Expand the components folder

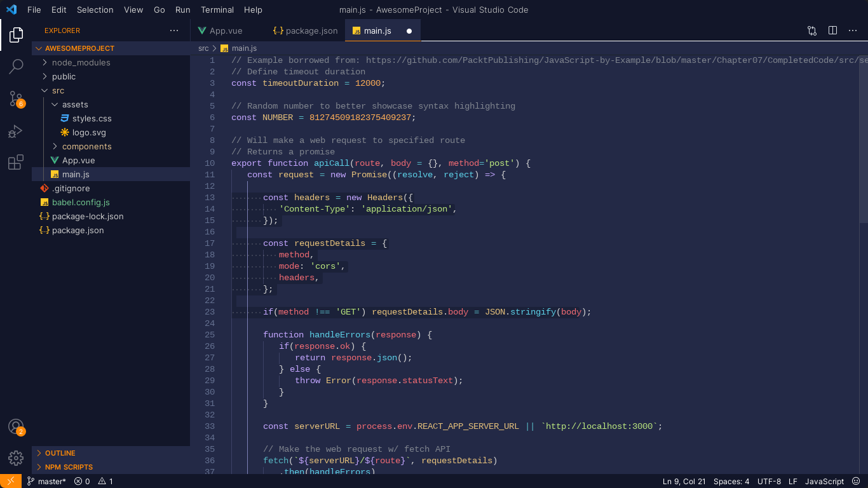point(111,146)
